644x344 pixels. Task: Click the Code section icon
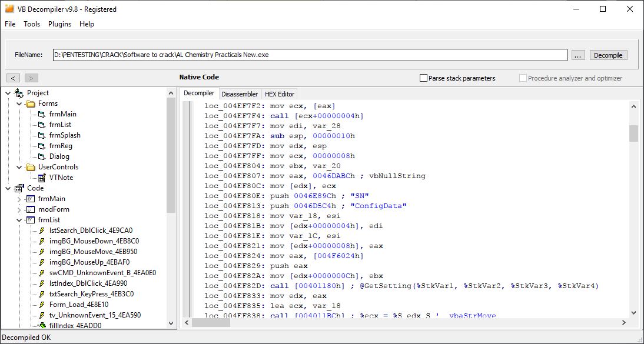19,188
